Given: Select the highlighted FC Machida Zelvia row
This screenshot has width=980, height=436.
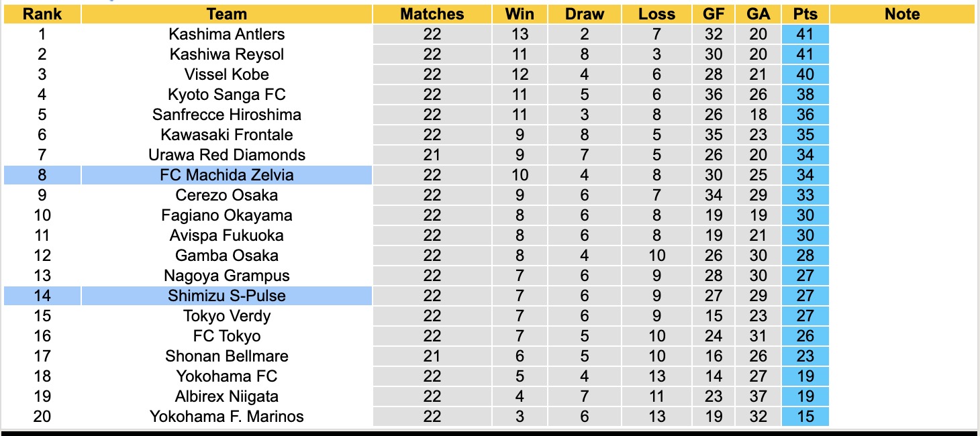Looking at the screenshot, I should (x=227, y=175).
